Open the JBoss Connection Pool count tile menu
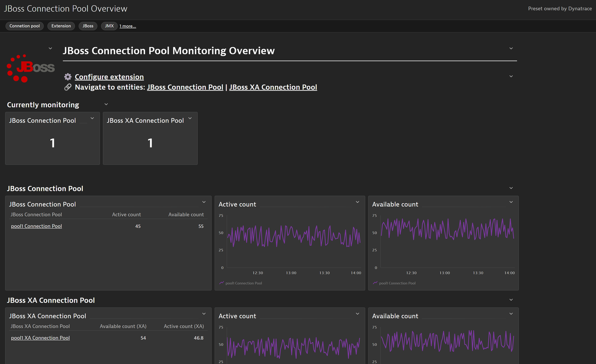This screenshot has width=596, height=364. (x=92, y=118)
